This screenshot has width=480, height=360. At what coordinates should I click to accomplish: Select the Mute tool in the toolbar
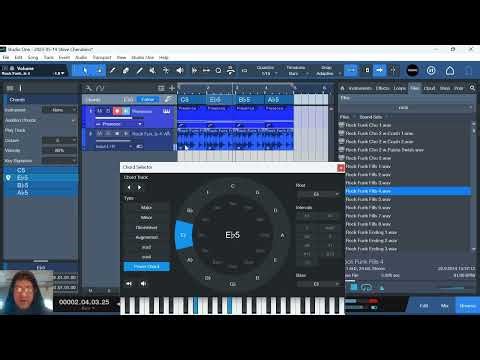153,70
